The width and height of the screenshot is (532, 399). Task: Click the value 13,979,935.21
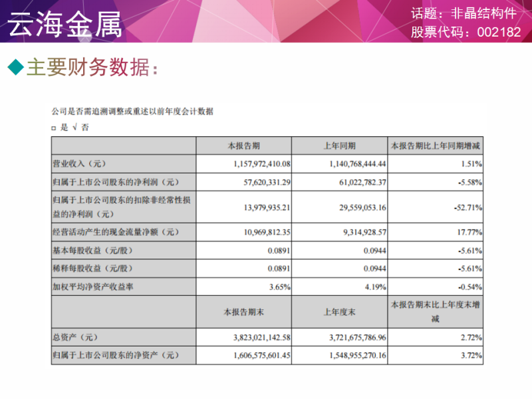point(267,207)
